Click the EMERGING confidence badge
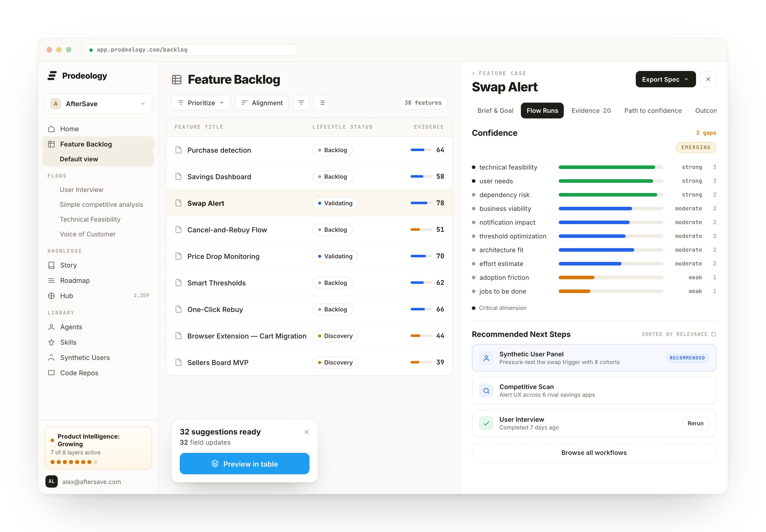The height and width of the screenshot is (532, 766). coord(696,148)
